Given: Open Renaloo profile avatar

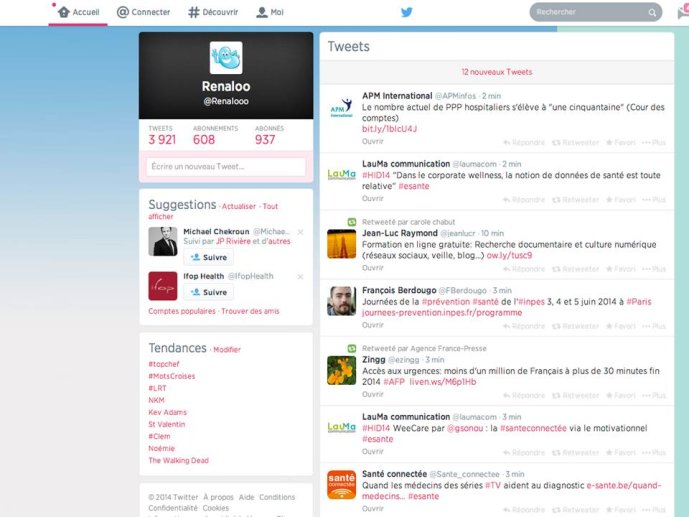Looking at the screenshot, I should point(226,58).
